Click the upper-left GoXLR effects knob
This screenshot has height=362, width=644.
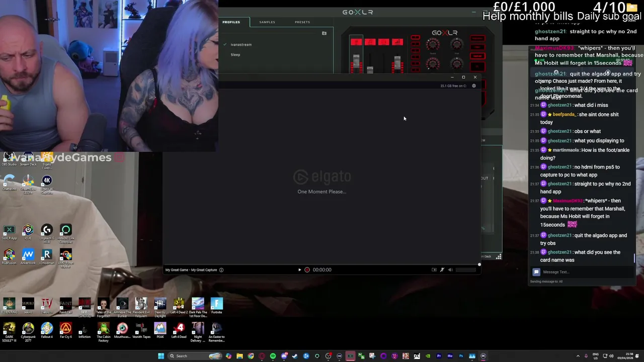pos(433,46)
